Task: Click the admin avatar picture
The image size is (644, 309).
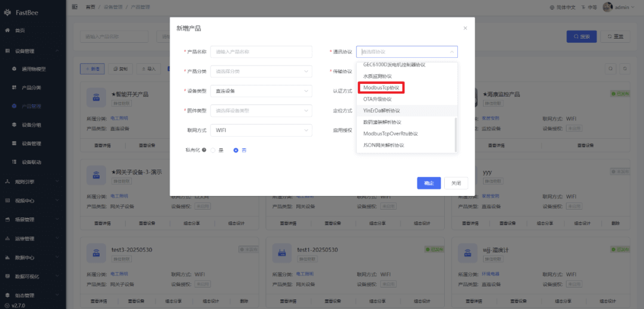Action: (x=608, y=7)
